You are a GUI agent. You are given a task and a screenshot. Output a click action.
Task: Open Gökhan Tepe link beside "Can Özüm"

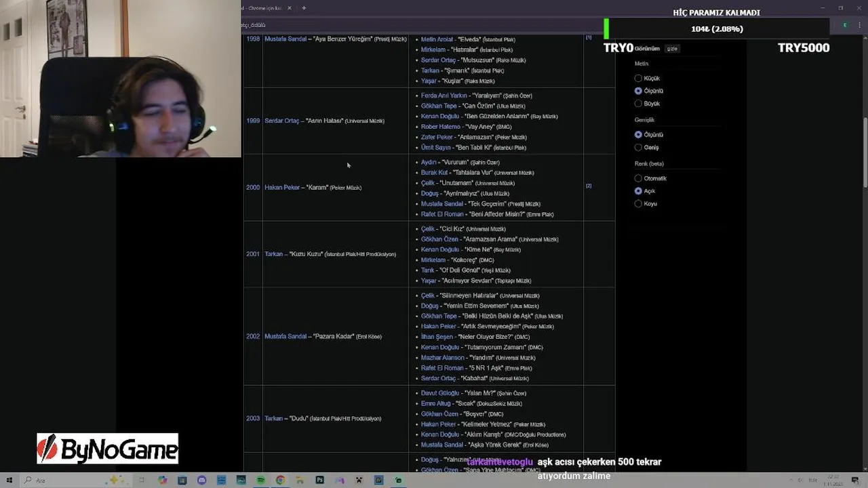(439, 106)
